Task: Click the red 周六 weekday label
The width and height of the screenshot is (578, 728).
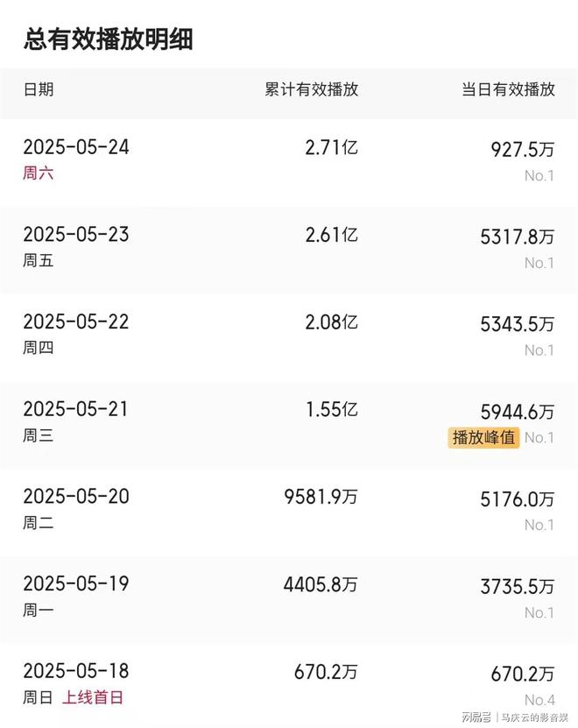Action: tap(39, 173)
